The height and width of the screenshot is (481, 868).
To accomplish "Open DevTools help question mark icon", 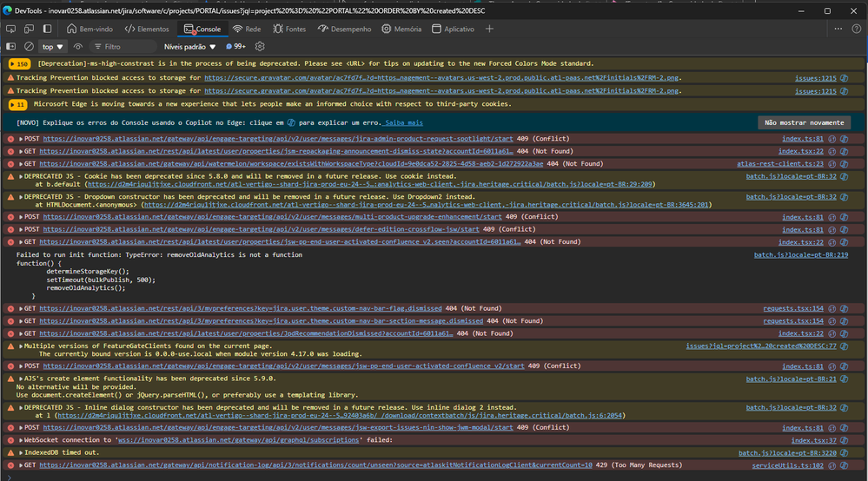I will [x=857, y=29].
